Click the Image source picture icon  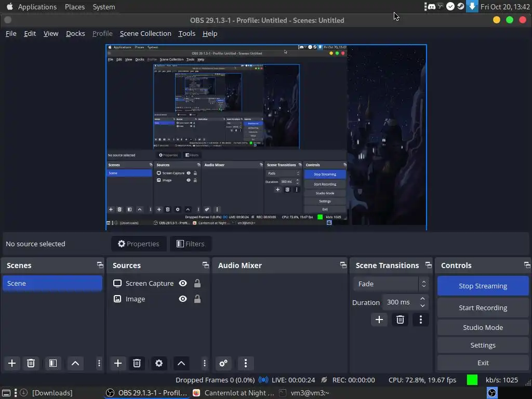tap(117, 299)
